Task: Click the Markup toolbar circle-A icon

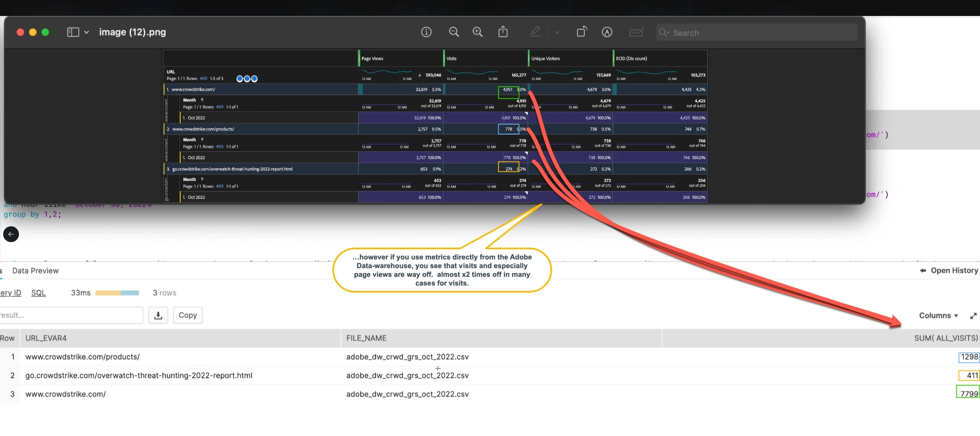Action: point(607,32)
